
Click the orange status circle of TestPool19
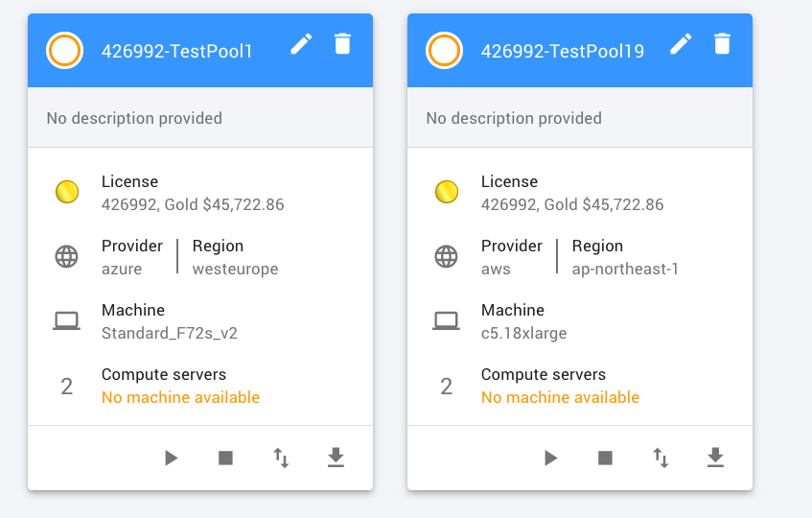click(x=444, y=50)
